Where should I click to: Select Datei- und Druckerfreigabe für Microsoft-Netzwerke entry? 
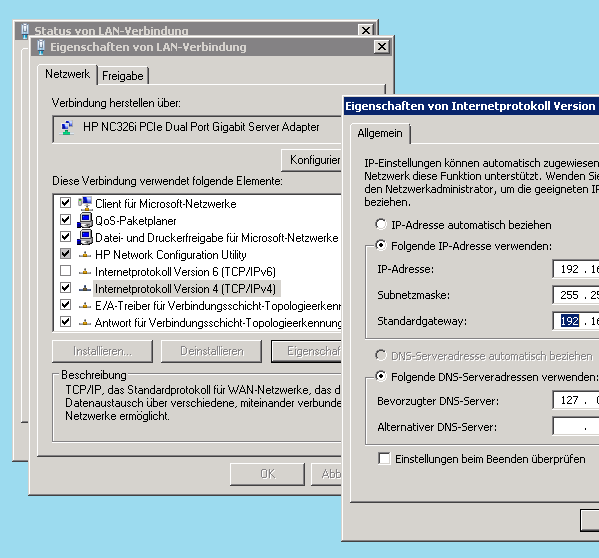point(217,238)
